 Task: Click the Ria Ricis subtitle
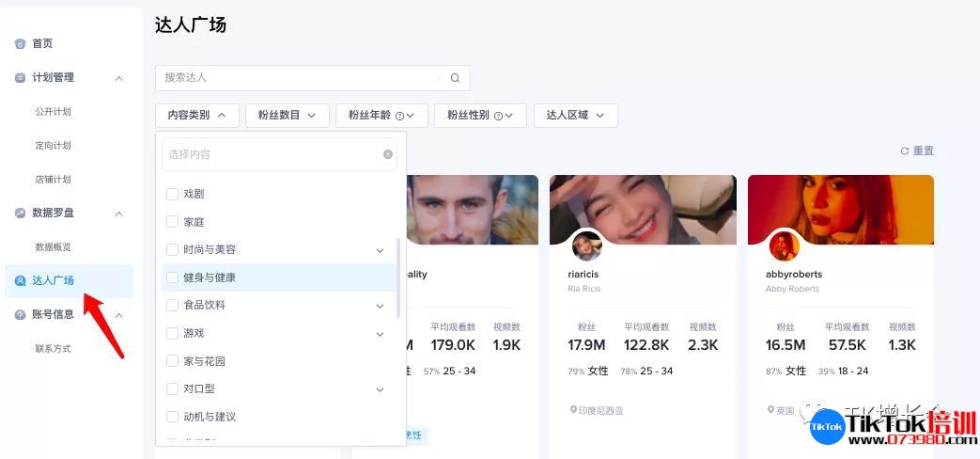pos(584,289)
